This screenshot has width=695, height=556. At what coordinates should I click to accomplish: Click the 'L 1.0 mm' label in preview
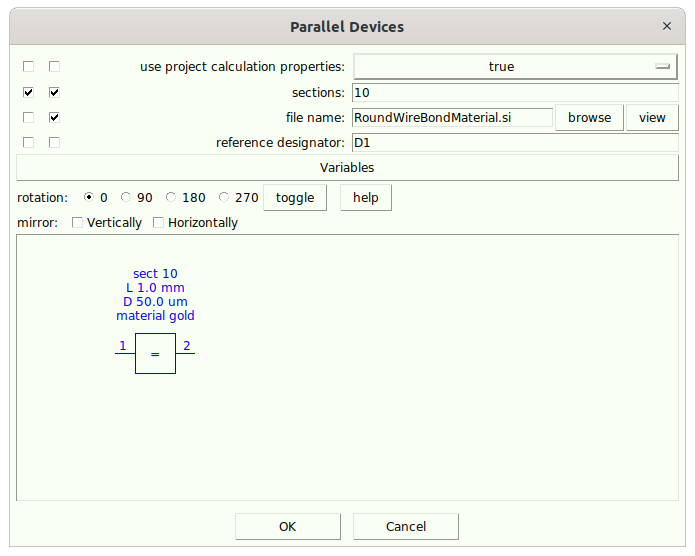155,288
